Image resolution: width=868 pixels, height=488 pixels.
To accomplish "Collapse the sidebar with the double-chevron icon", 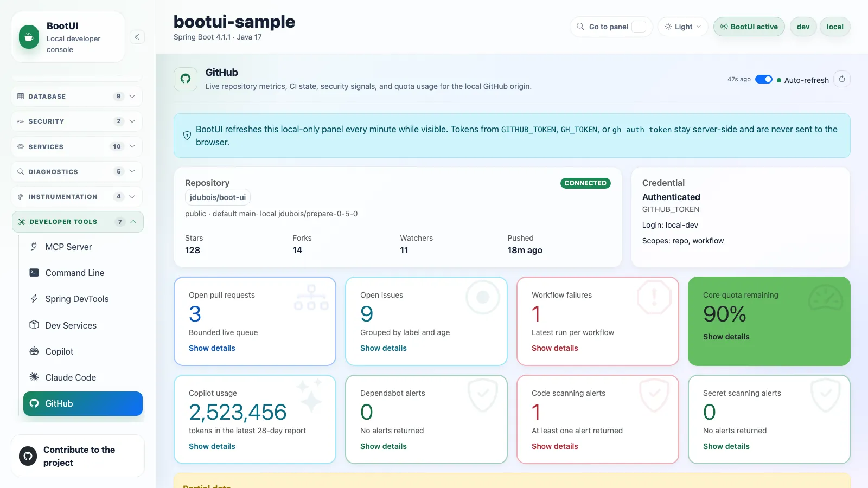I will click(x=137, y=37).
